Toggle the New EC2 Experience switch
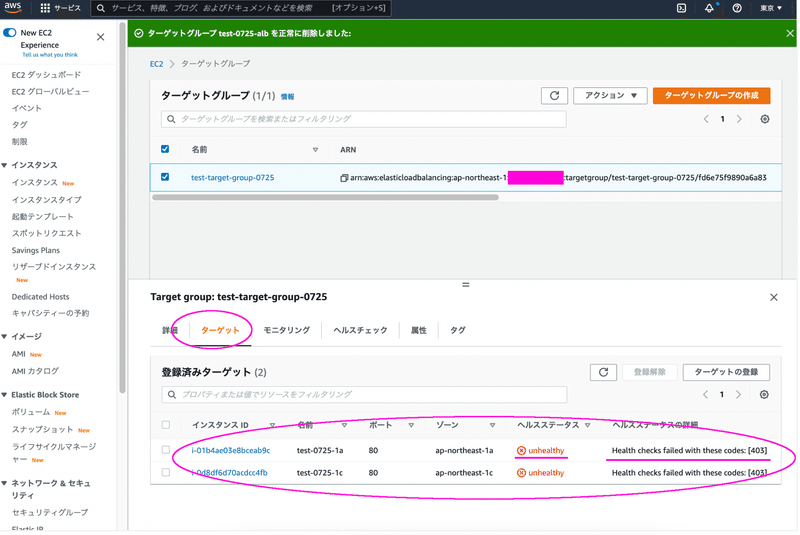Viewport: 800px width, 535px height. pyautogui.click(x=10, y=33)
